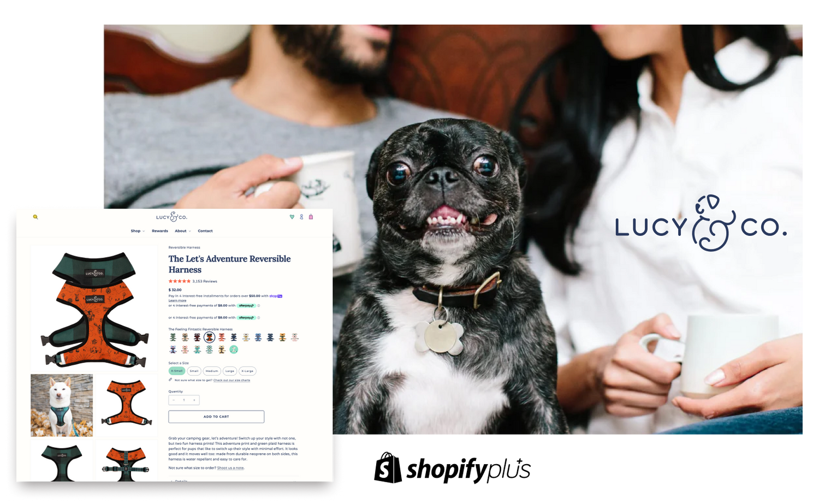Select the mint green circle swatch

234,349
